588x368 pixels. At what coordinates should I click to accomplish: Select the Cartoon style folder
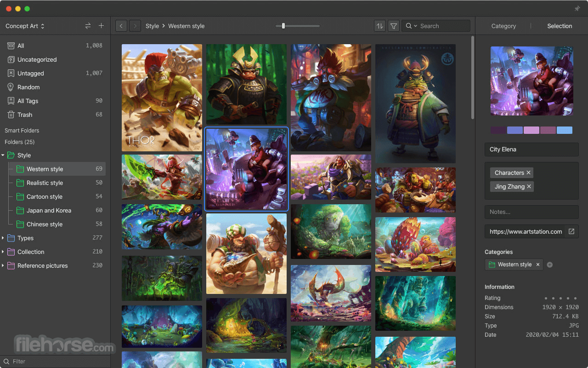tap(57, 196)
